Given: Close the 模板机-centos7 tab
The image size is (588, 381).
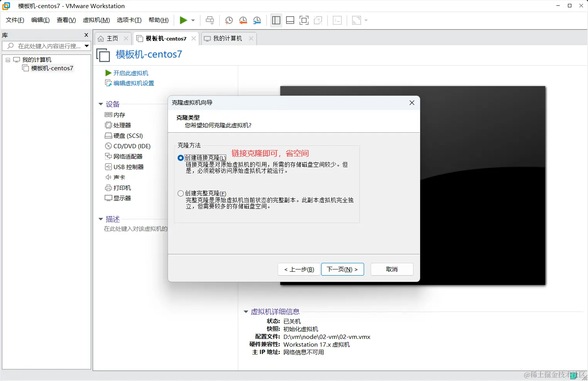Looking at the screenshot, I should tap(194, 39).
